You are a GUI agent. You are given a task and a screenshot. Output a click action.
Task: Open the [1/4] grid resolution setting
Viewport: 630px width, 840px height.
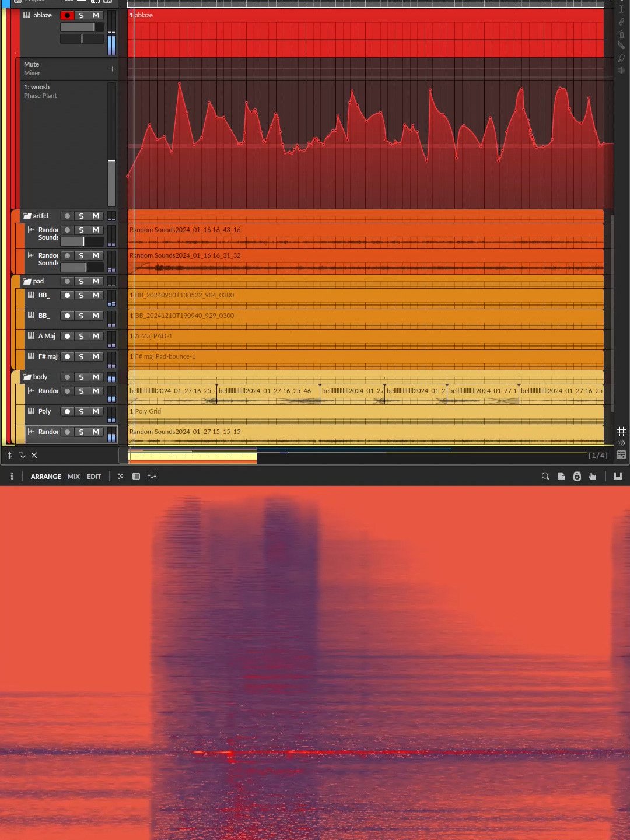click(597, 456)
